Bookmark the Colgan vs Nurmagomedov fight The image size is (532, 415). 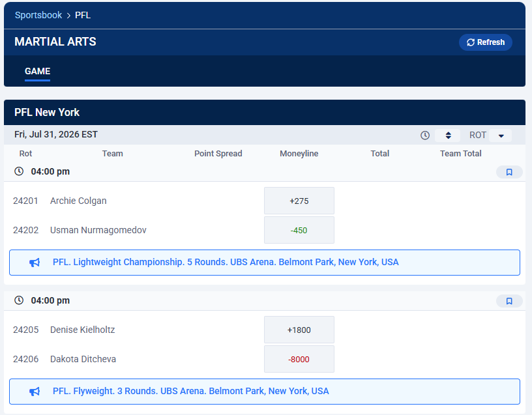point(509,172)
